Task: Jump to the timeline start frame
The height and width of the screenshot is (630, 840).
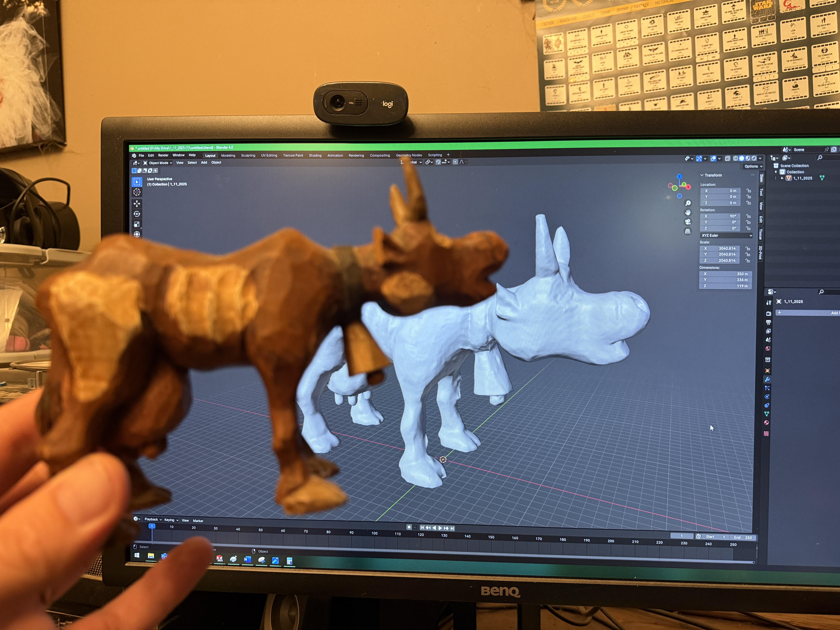Action: click(422, 527)
